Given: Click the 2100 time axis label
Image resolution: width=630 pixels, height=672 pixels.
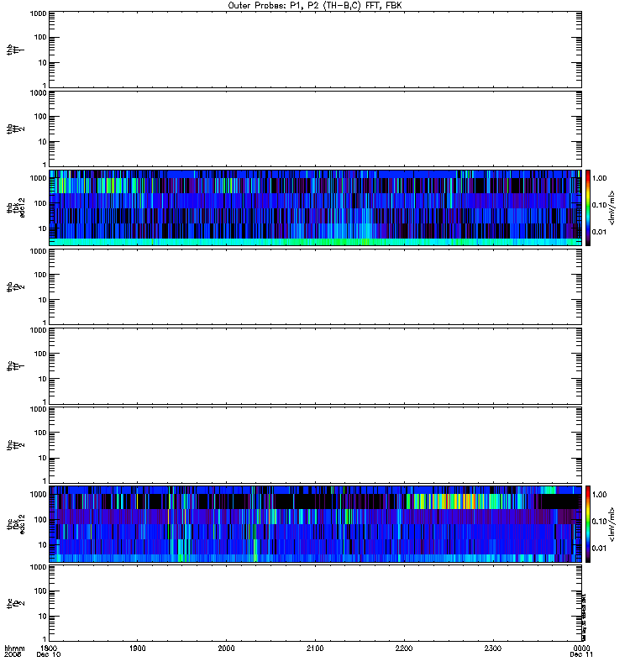Looking at the screenshot, I should (315, 648).
